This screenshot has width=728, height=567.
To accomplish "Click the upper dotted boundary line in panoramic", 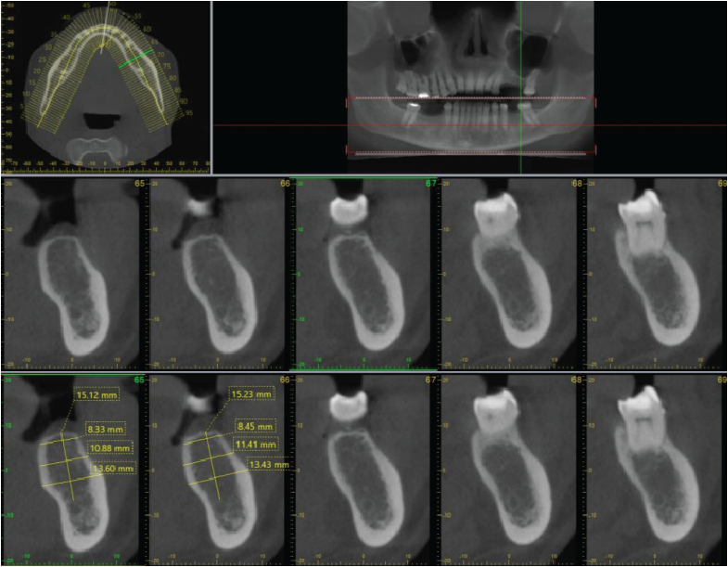I will point(470,98).
